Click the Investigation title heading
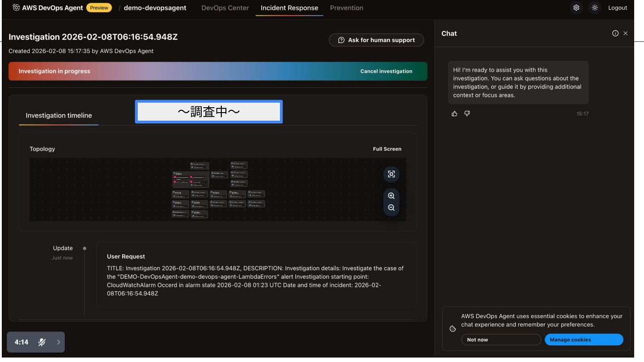This screenshot has height=362, width=644. click(x=93, y=37)
